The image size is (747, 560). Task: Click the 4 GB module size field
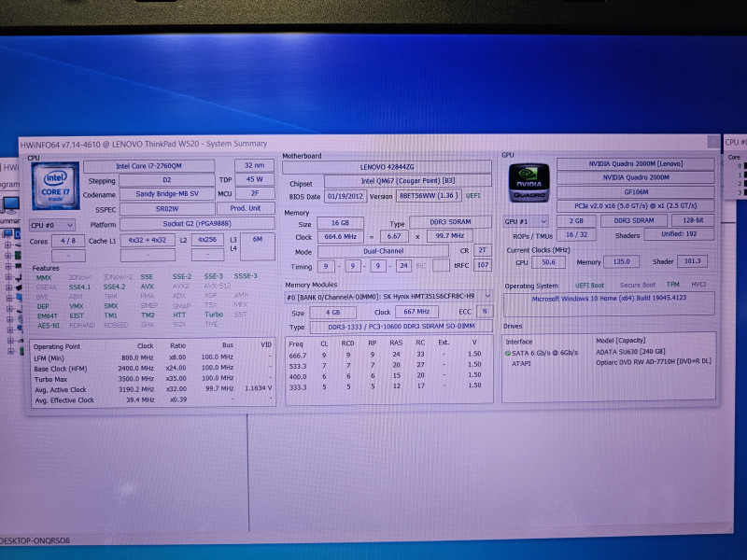pos(332,313)
